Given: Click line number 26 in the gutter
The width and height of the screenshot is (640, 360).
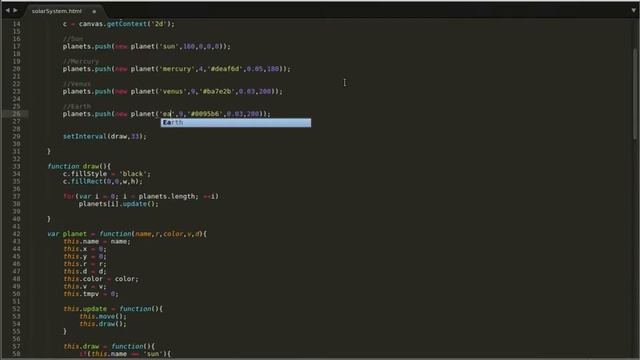Looking at the screenshot, I should pos(16,114).
